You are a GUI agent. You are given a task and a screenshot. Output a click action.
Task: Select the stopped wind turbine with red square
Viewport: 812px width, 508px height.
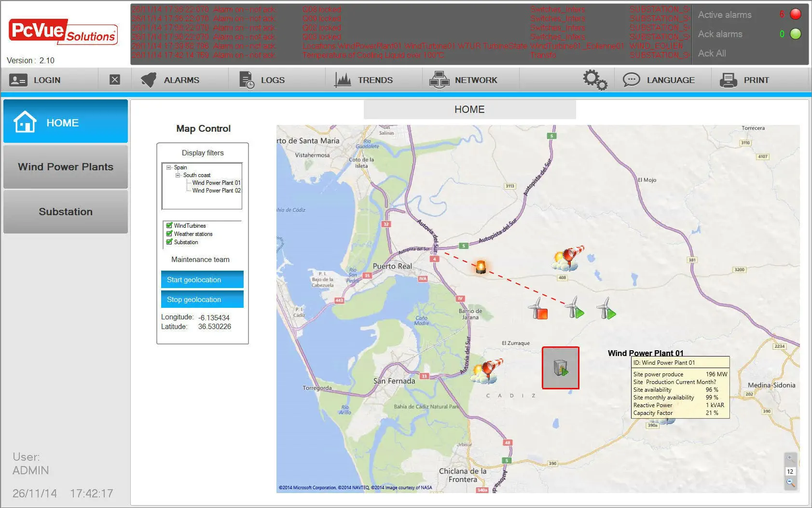(538, 309)
